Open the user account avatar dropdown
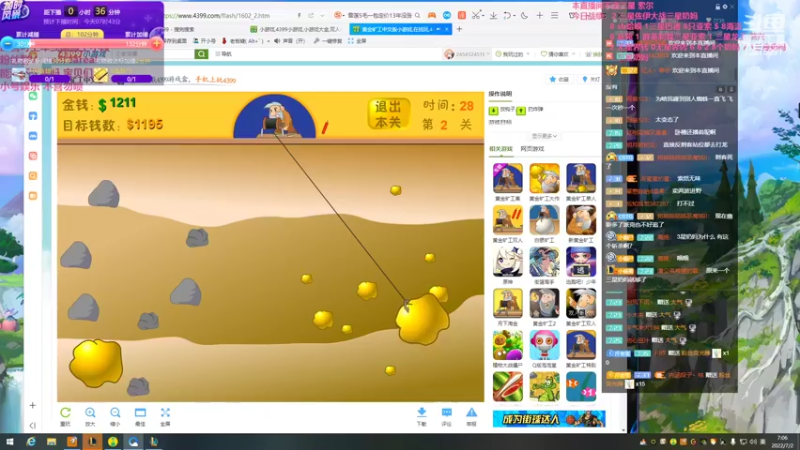Screen dimensions: 800x450 coord(467,54)
